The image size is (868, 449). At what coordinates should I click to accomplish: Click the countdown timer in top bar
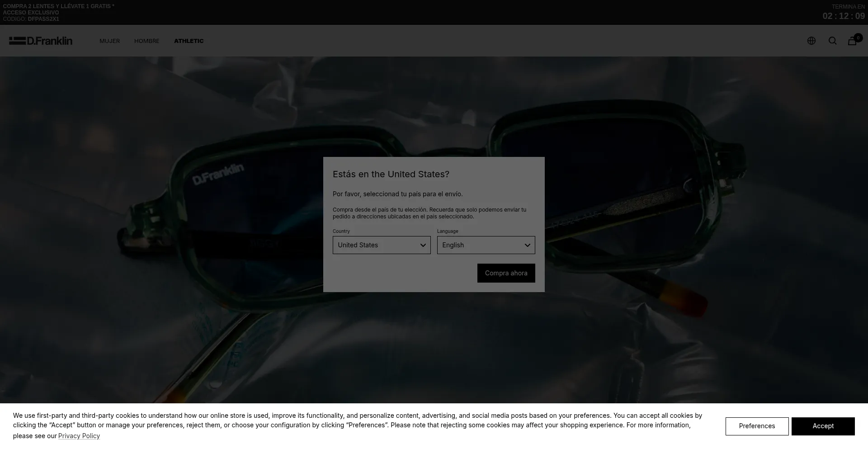point(844,16)
